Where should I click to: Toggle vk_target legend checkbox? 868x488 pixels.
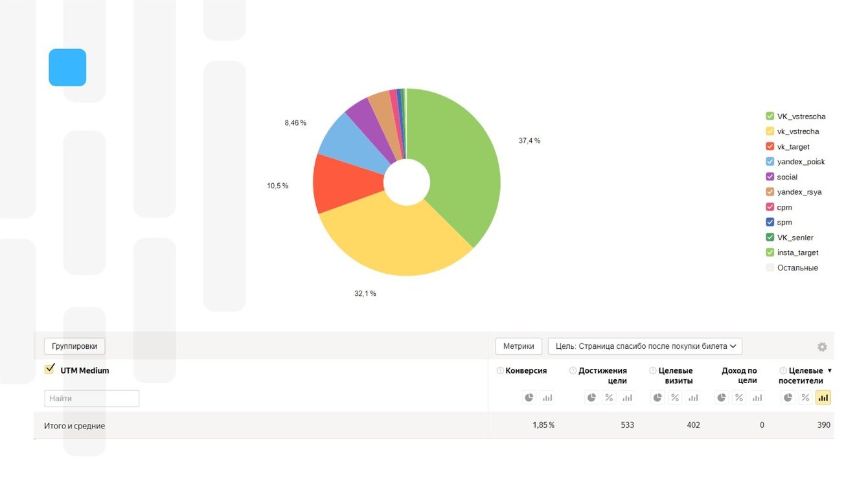coord(770,147)
